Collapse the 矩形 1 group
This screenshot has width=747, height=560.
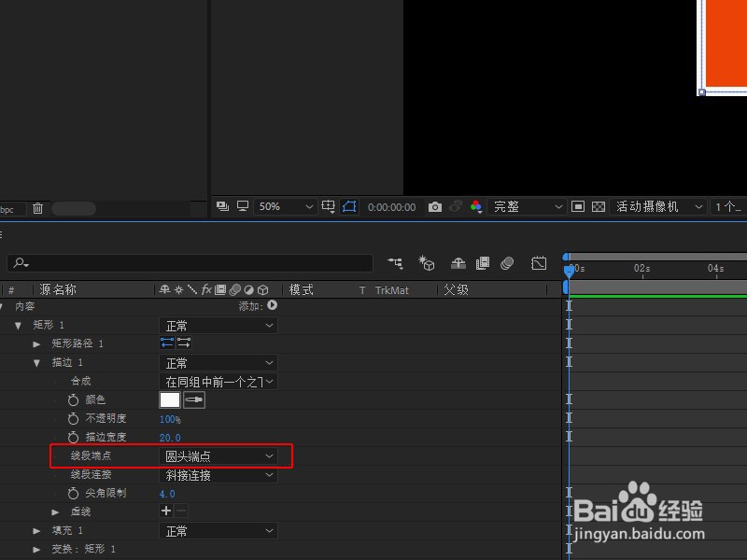pyautogui.click(x=18, y=326)
